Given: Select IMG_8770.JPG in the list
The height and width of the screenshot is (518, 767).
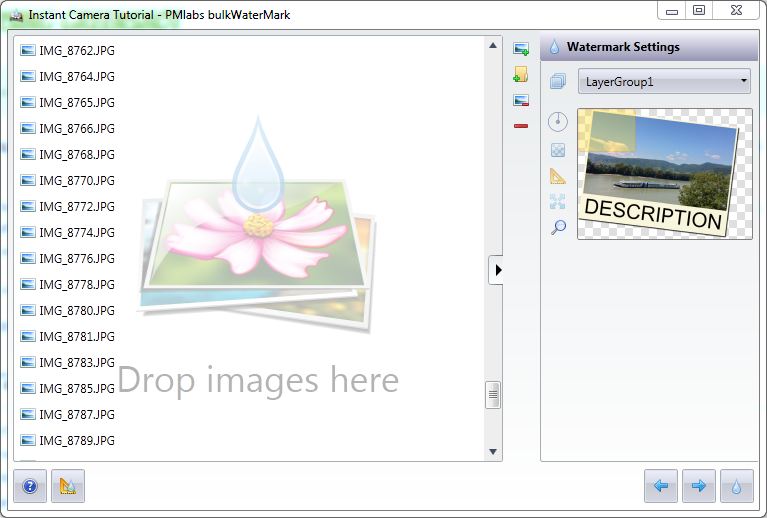Looking at the screenshot, I should point(68,180).
